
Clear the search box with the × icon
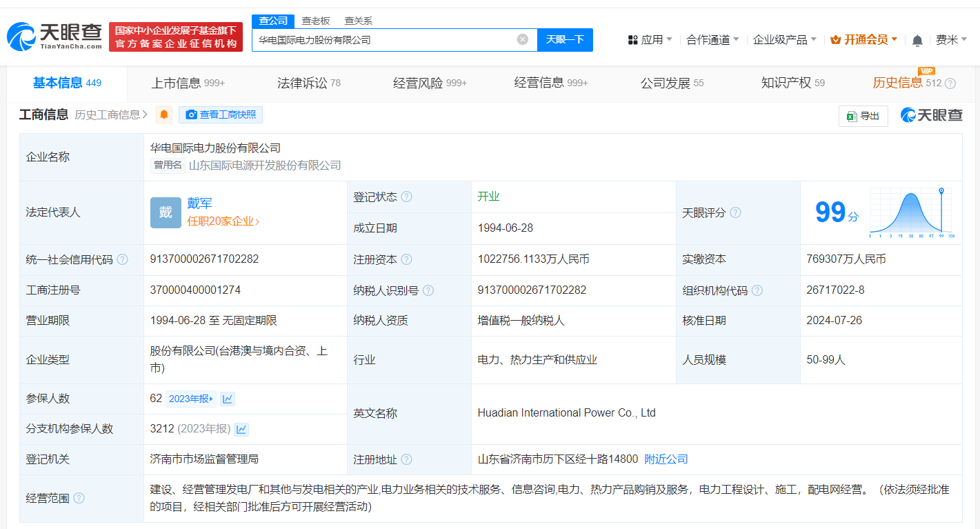click(522, 39)
